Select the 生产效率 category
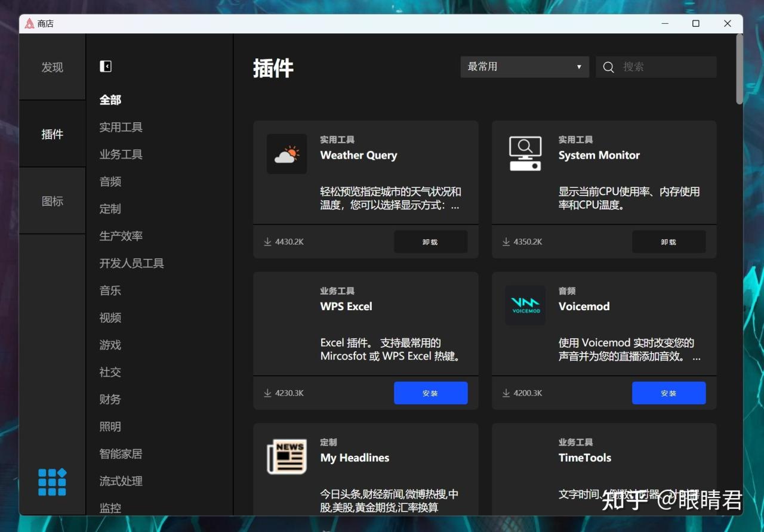764x532 pixels. (x=121, y=236)
